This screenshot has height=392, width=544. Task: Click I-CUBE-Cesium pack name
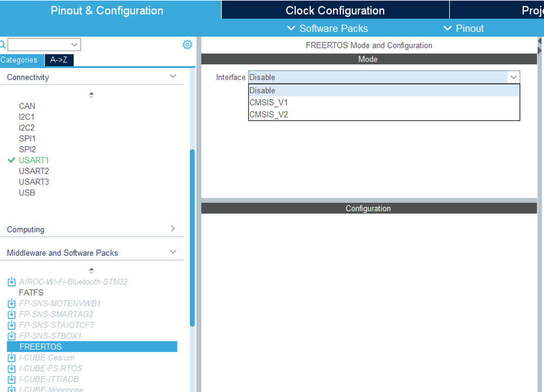[47, 357]
